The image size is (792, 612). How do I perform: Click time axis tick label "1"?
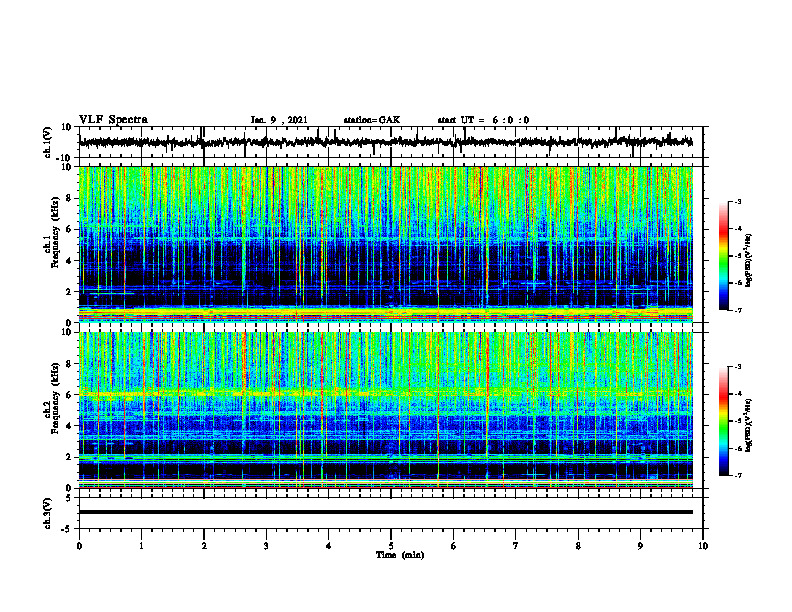point(141,546)
